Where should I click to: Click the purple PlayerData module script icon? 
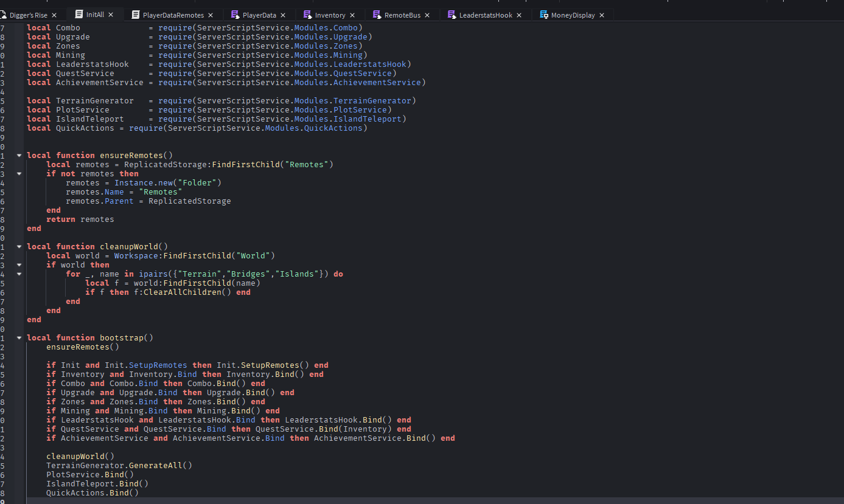click(x=235, y=15)
